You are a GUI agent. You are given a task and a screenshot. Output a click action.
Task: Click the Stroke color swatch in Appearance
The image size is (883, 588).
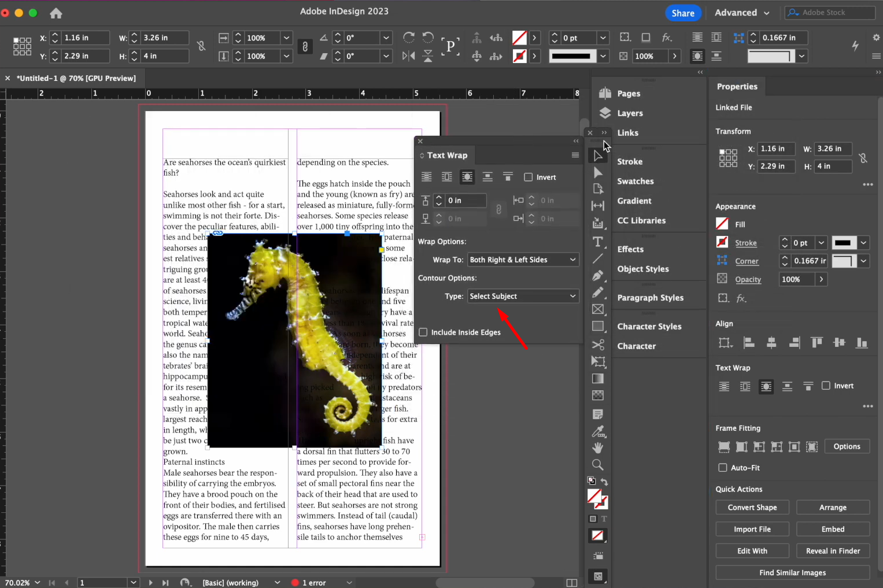(x=722, y=242)
